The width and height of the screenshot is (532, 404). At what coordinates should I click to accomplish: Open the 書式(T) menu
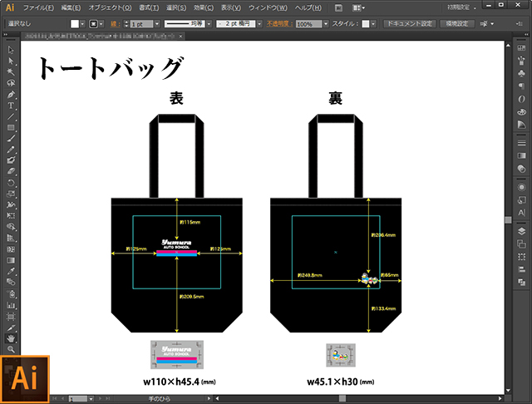point(149,7)
